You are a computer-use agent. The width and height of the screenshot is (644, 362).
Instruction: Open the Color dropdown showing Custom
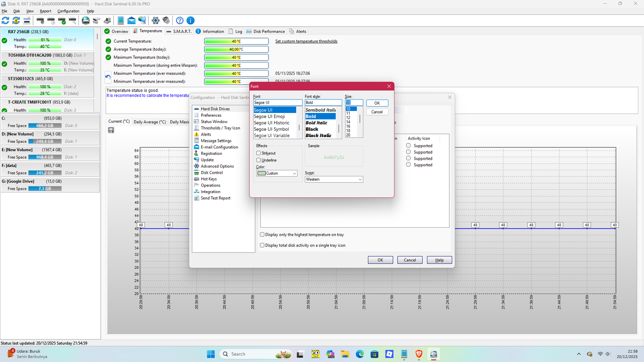[x=277, y=173]
